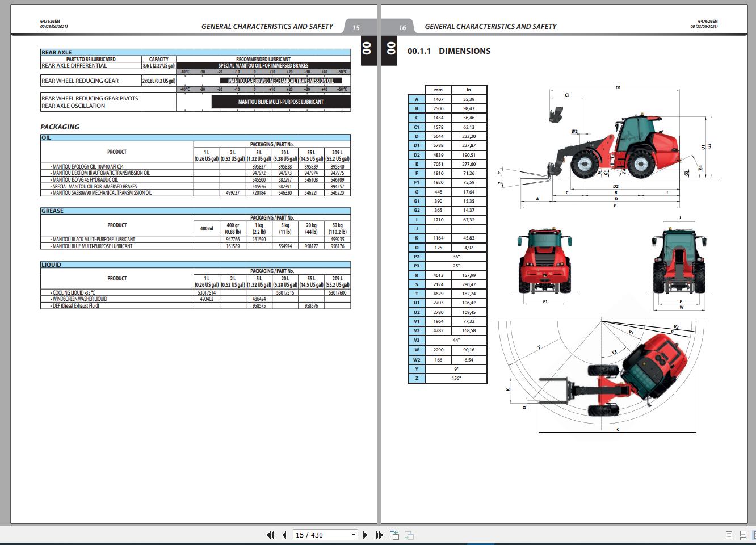Click page number 16 header tab

point(402,27)
